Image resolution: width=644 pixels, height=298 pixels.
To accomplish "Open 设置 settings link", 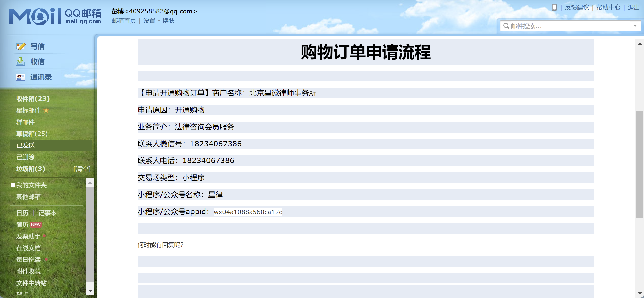I will pos(149,21).
